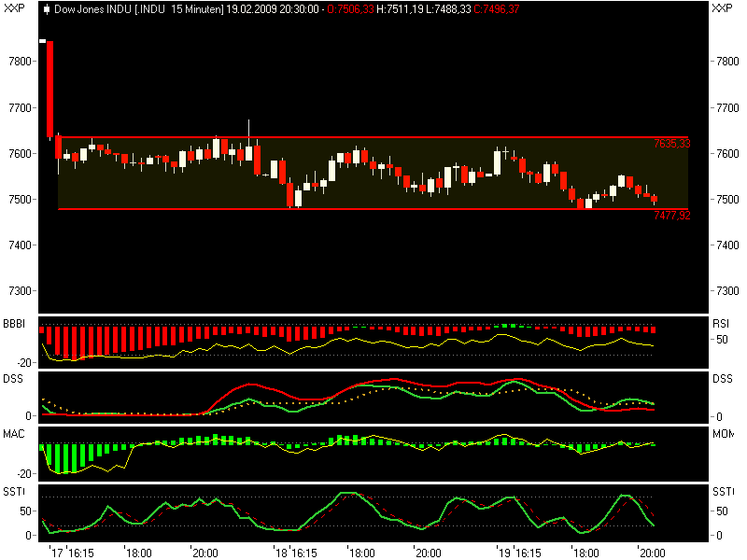Image resolution: width=747 pixels, height=560 pixels.
Task: Click 7600 on the left price axis
Action: click(x=20, y=154)
